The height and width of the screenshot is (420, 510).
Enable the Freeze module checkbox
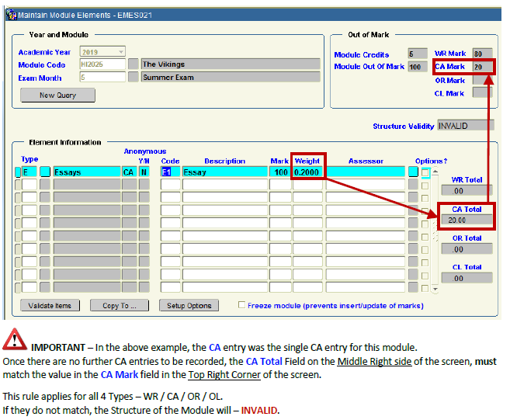tap(242, 305)
